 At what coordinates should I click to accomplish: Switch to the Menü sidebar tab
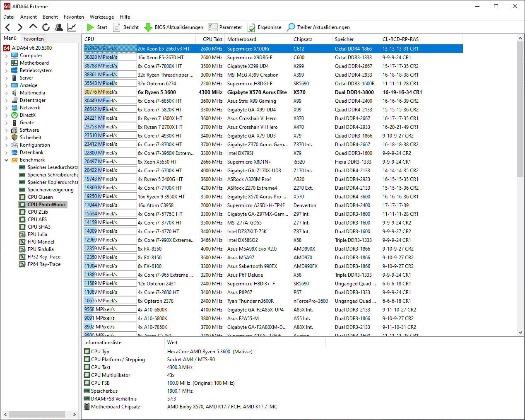10,38
